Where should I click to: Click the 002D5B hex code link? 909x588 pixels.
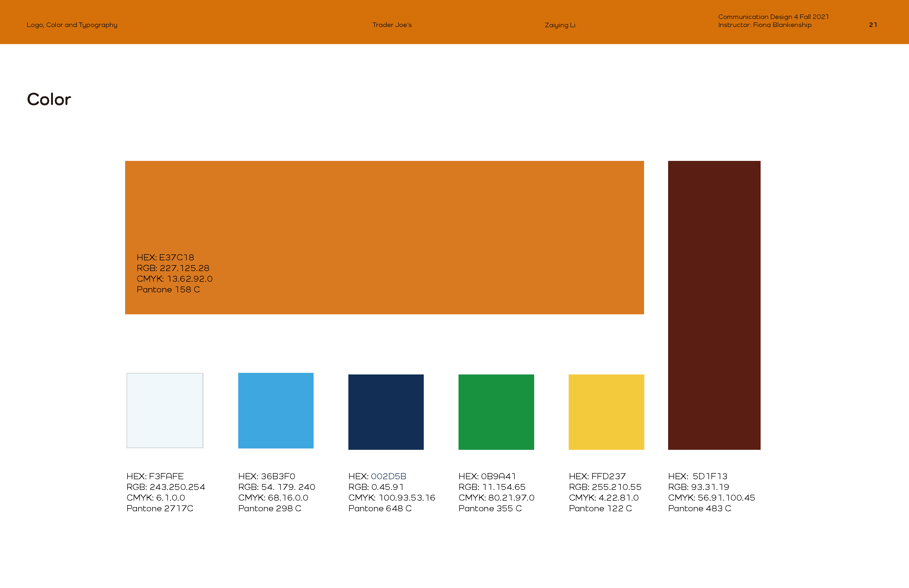[388, 476]
